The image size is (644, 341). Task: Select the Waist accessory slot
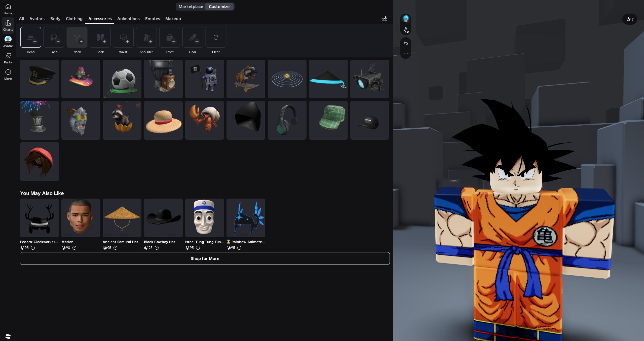(x=123, y=37)
